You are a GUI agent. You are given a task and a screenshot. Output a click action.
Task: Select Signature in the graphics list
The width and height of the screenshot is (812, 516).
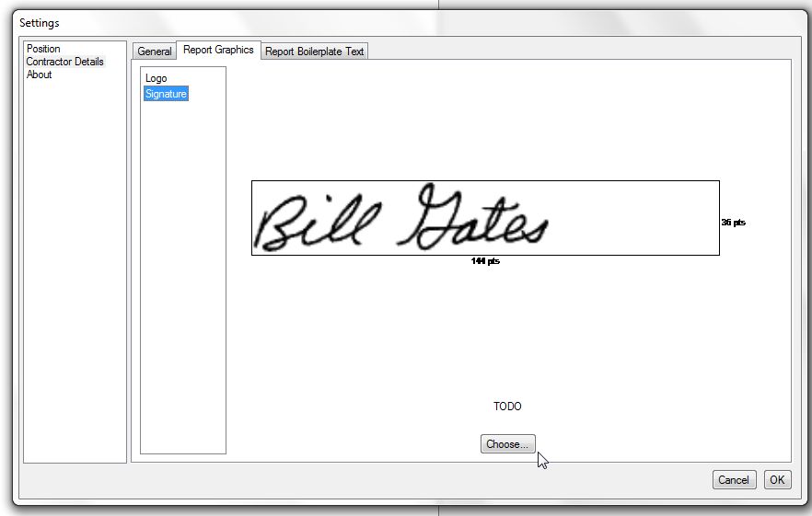(166, 94)
